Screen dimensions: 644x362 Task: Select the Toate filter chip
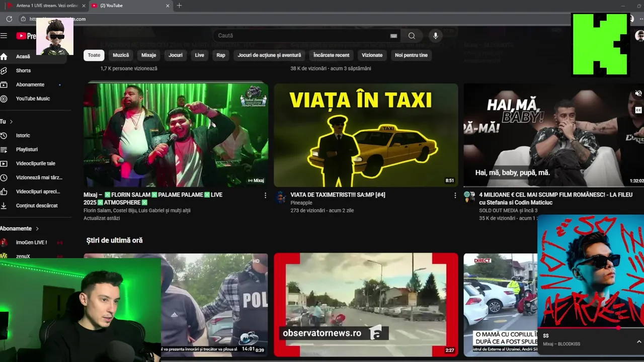94,55
